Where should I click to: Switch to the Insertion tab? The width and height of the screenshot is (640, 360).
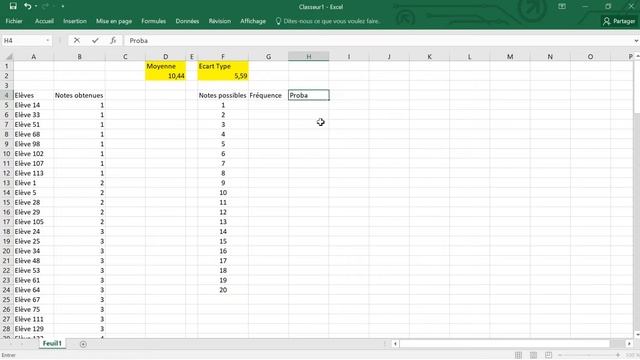click(75, 21)
